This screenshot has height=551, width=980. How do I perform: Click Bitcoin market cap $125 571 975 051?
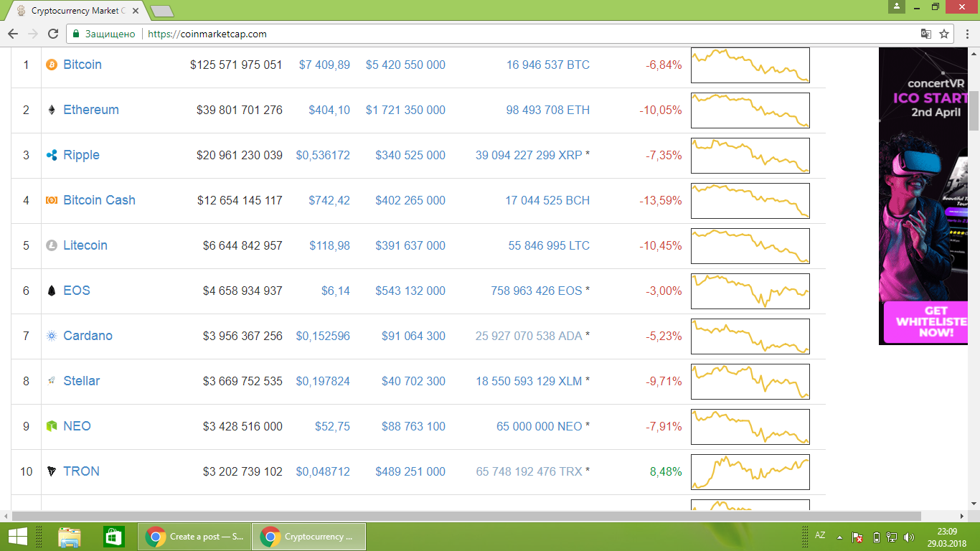click(x=236, y=65)
